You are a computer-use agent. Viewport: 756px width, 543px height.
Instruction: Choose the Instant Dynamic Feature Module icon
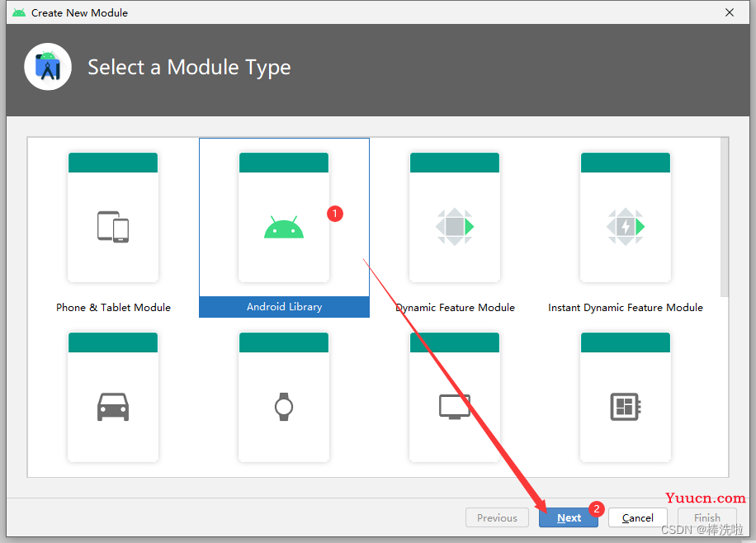626,227
